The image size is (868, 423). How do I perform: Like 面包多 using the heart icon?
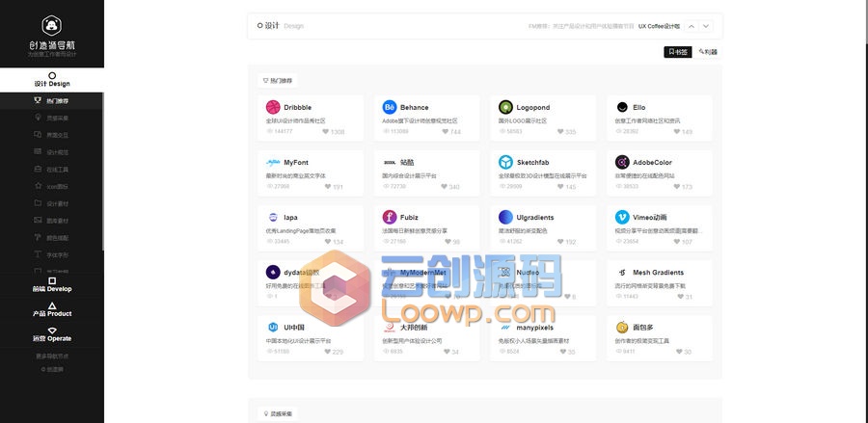tap(679, 352)
